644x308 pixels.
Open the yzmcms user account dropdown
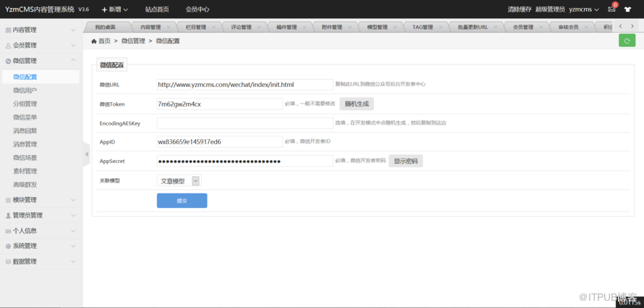click(x=584, y=9)
